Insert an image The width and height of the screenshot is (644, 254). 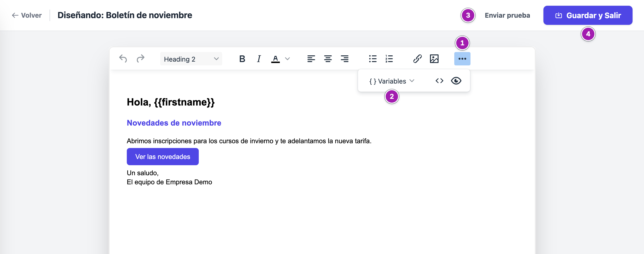pos(434,59)
